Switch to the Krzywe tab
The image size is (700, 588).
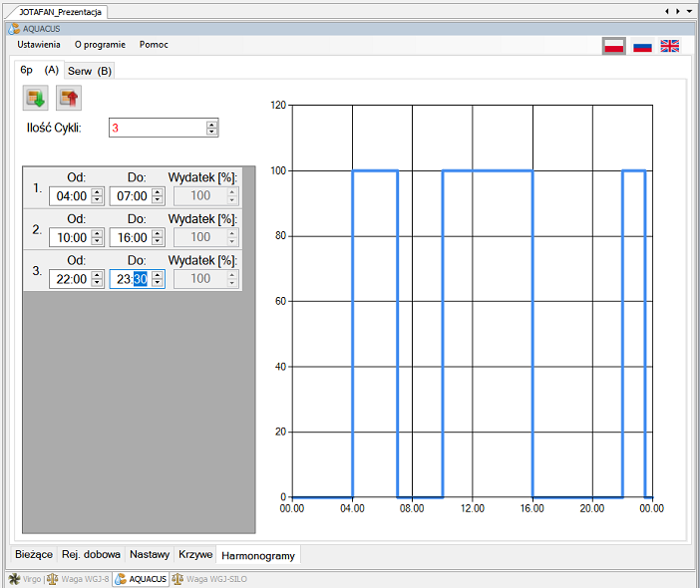[195, 554]
